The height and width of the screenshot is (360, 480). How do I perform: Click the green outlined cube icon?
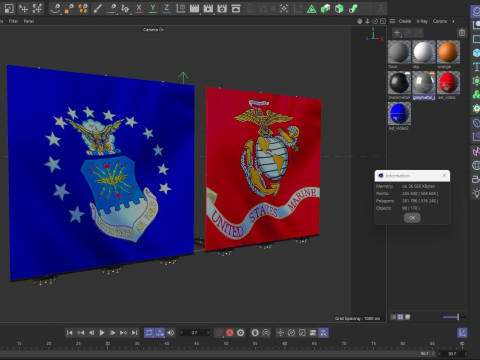coord(339,9)
